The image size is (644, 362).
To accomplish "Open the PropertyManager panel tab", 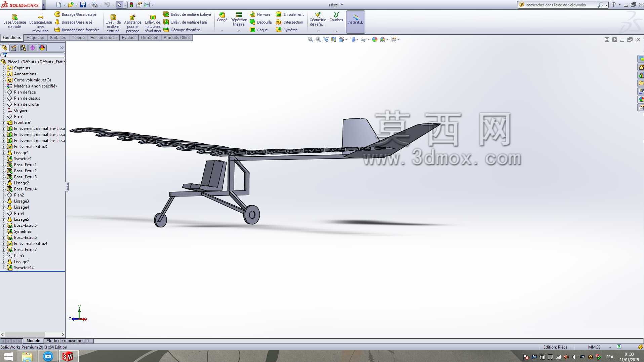I will pos(14,48).
